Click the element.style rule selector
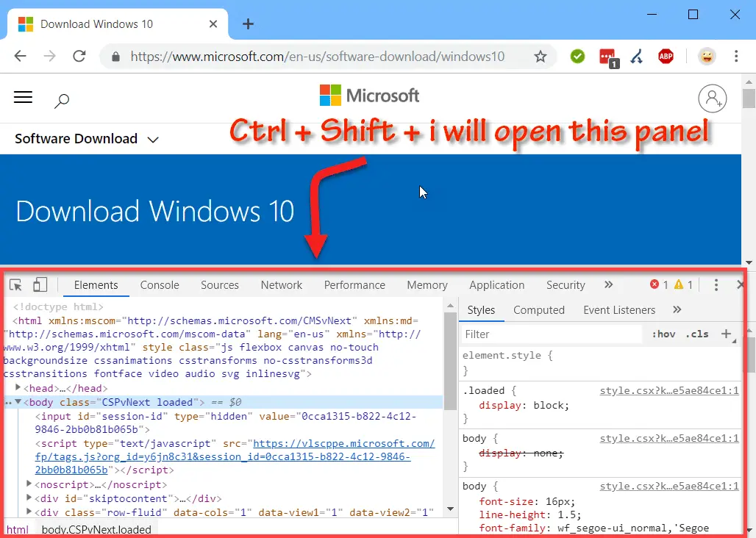Viewport: 756px width, 538px height. point(502,356)
